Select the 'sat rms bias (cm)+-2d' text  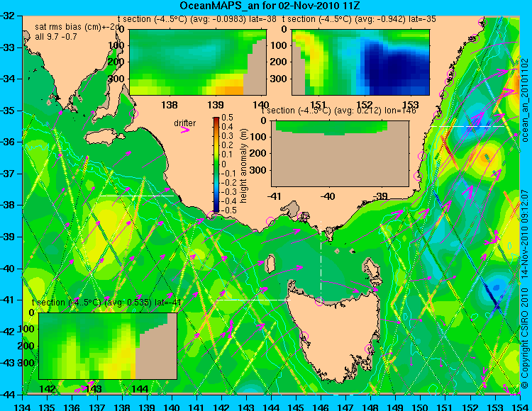click(78, 27)
